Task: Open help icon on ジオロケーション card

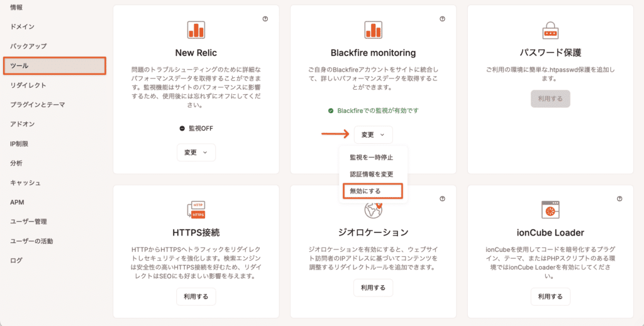Action: 443,198
